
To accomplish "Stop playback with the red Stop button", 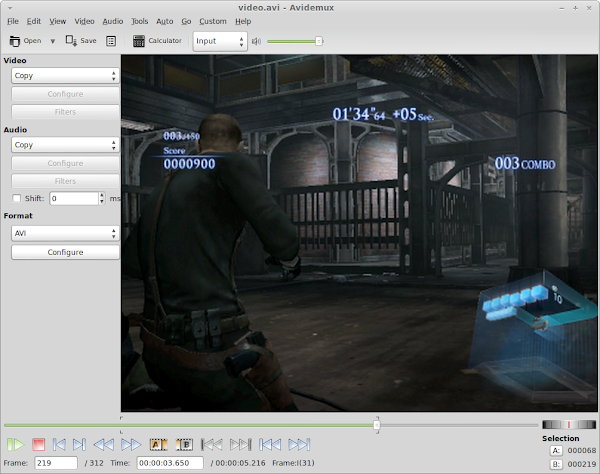I will click(39, 445).
